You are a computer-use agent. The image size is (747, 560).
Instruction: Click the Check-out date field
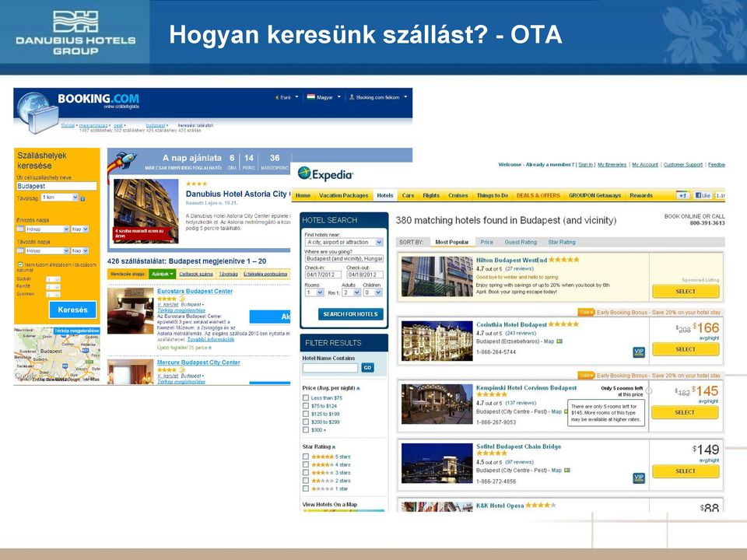(365, 275)
